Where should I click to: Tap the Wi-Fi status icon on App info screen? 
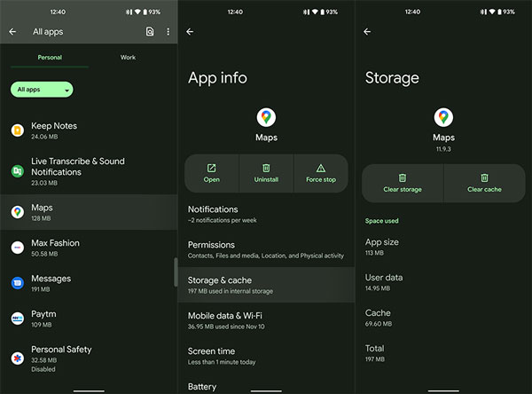tap(315, 12)
